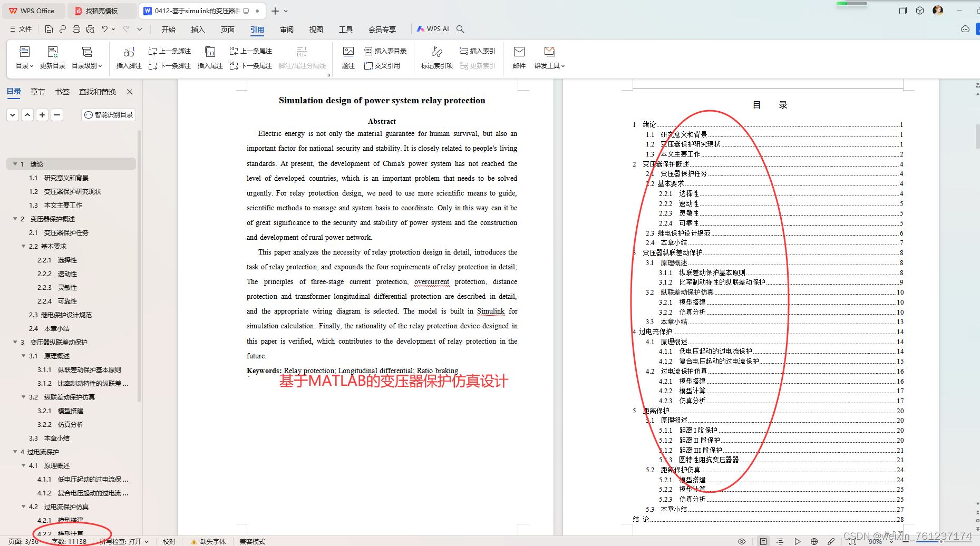Click the 智能识别目录 button

109,114
